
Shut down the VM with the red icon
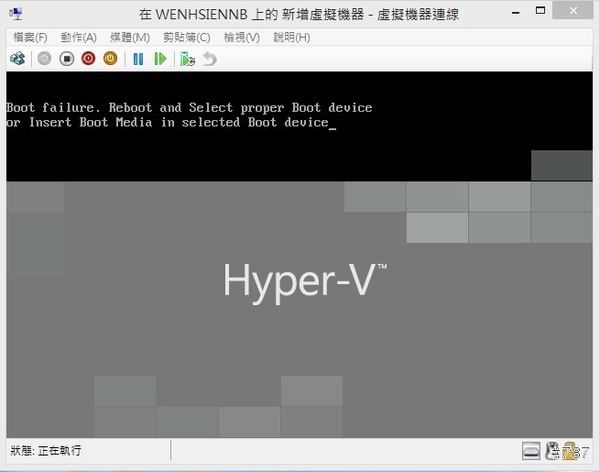click(88, 59)
